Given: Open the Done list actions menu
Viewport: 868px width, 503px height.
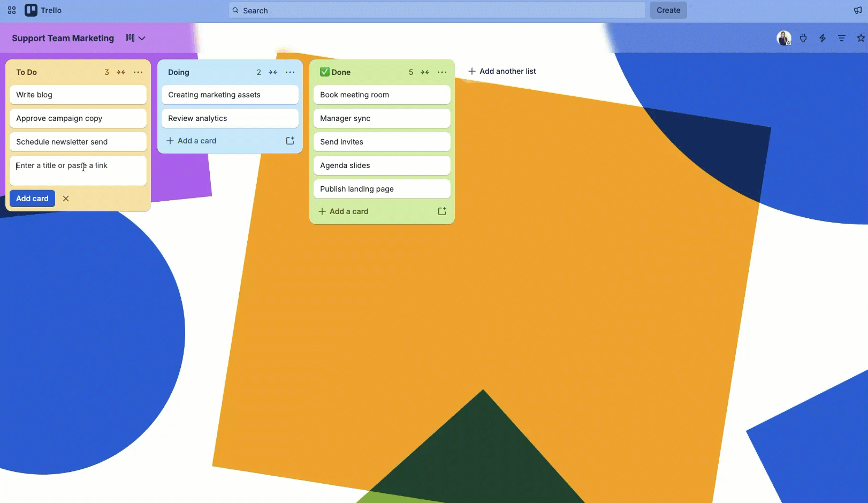Looking at the screenshot, I should (442, 72).
